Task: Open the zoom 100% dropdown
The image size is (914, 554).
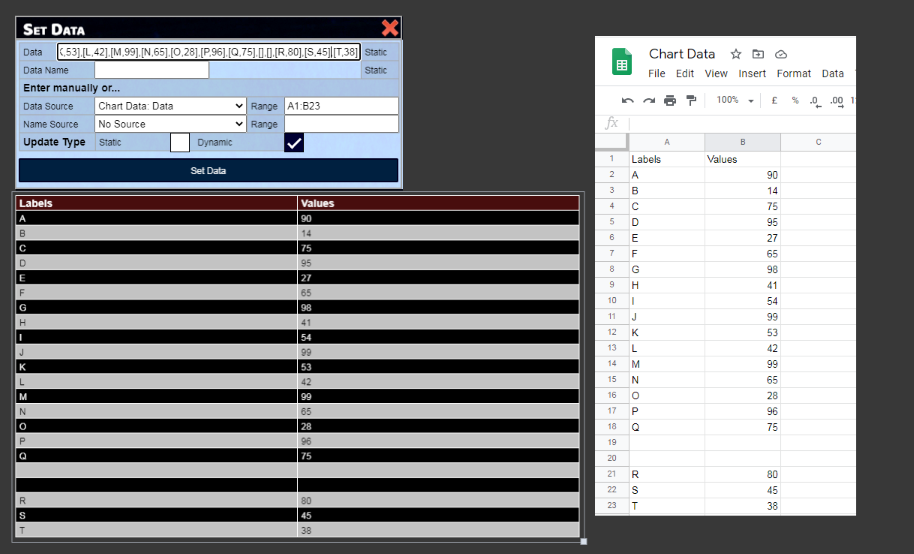Action: click(735, 100)
